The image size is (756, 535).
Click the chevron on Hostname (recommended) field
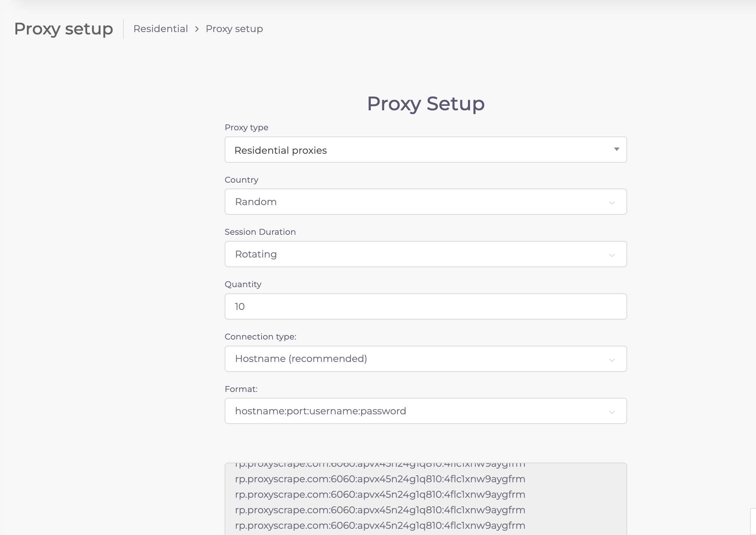click(612, 360)
